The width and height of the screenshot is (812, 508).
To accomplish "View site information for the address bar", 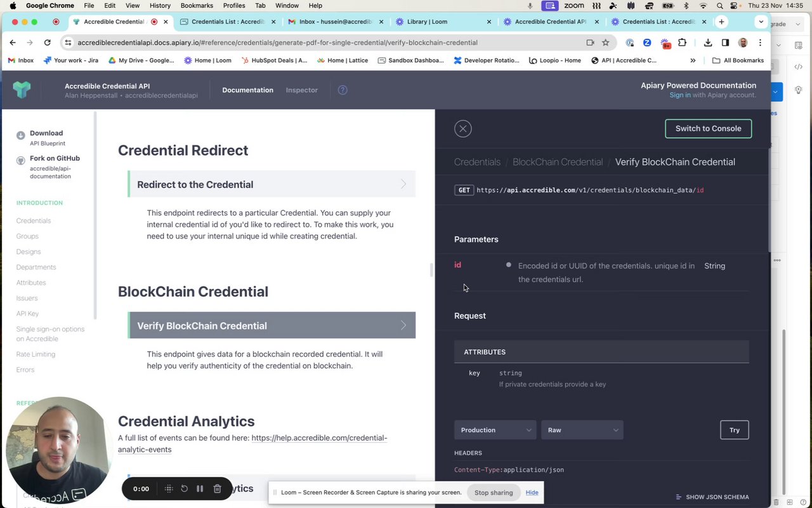I will click(x=68, y=43).
